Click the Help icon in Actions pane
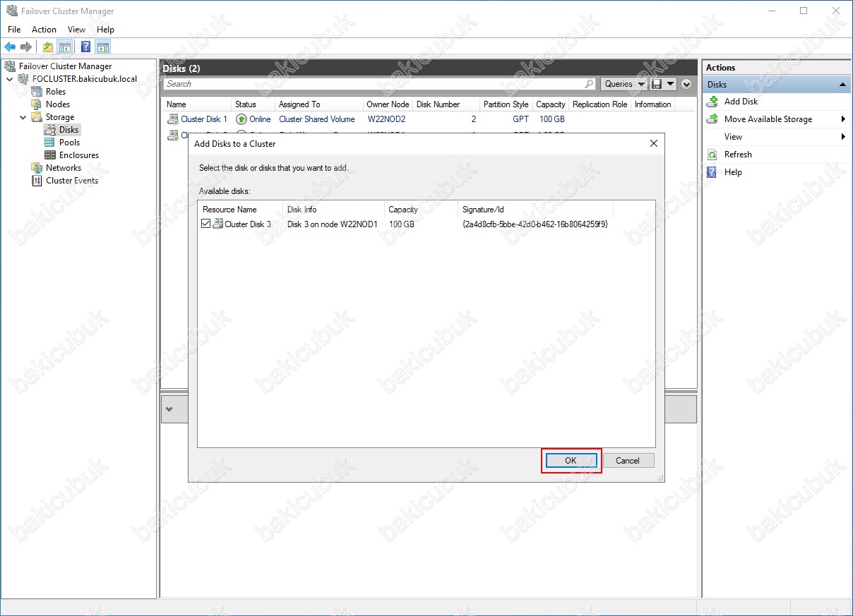 click(712, 172)
